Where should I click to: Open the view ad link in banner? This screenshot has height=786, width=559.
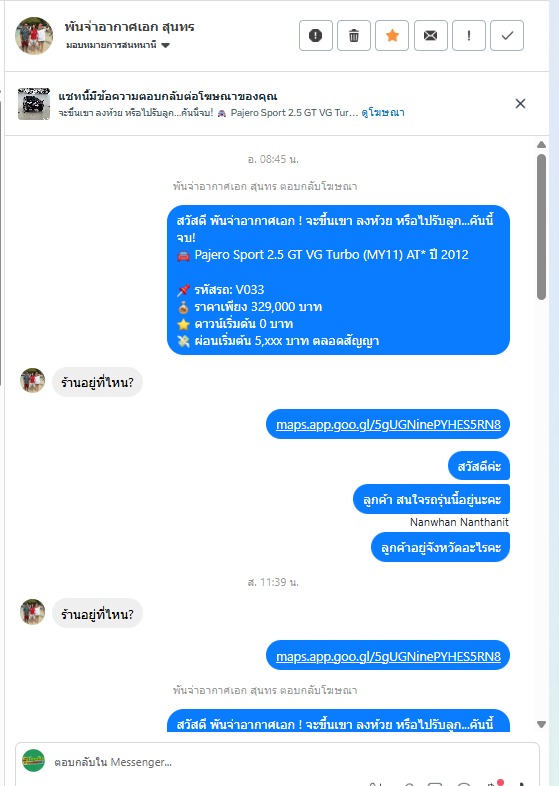tap(383, 113)
